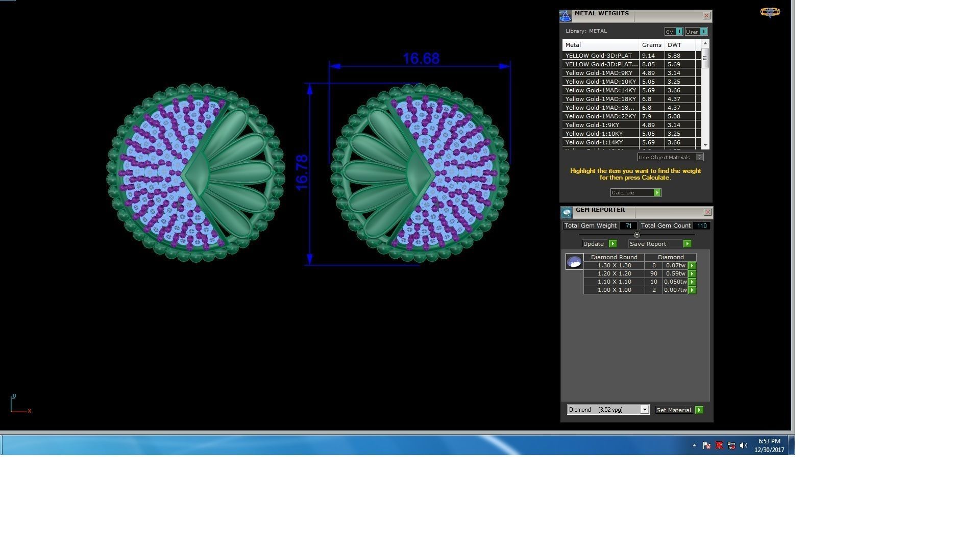Click green arrow for 1.30 X 1.30 row

click(692, 265)
